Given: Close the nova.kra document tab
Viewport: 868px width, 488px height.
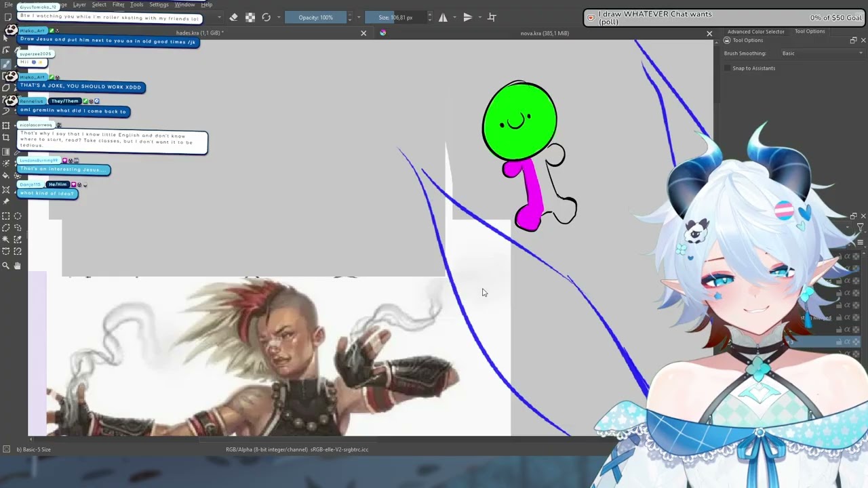Looking at the screenshot, I should pos(709,33).
